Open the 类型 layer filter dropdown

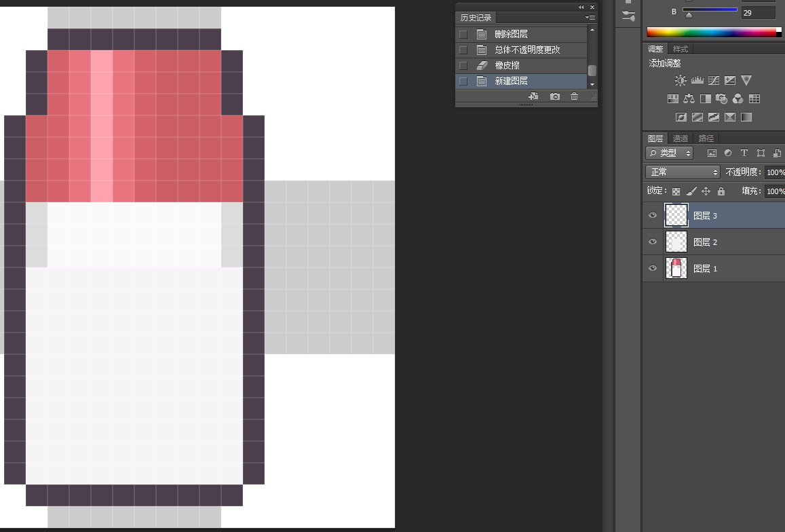point(670,153)
